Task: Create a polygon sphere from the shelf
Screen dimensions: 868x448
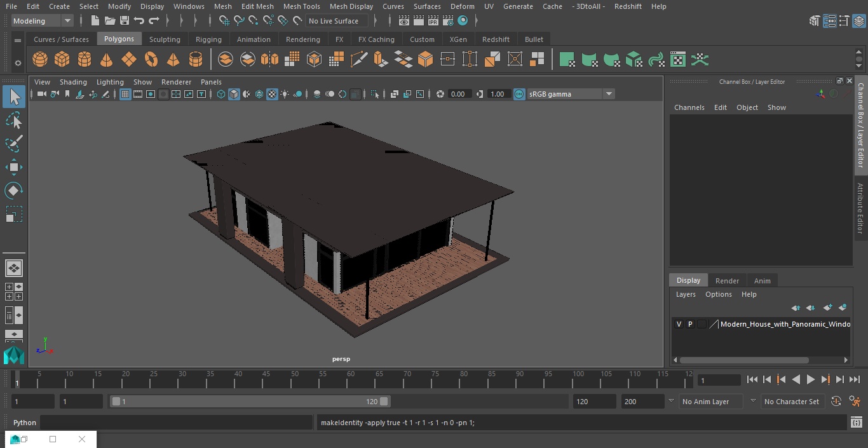Action: pos(40,60)
